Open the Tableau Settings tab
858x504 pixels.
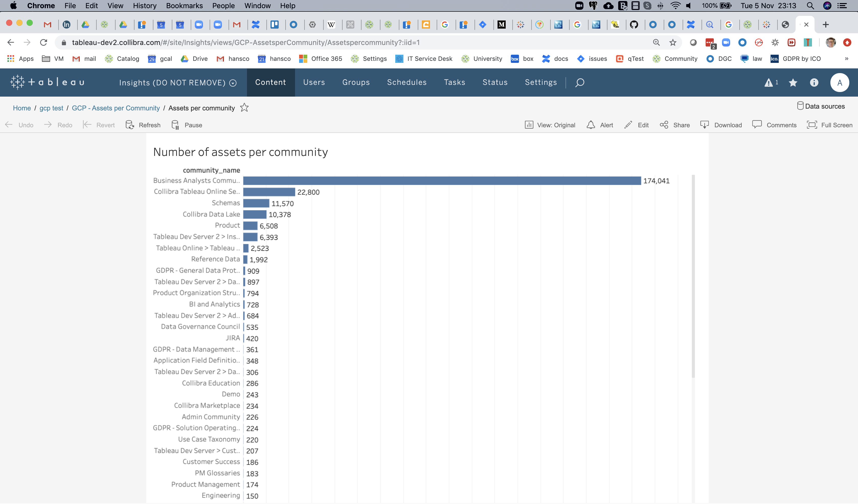point(541,82)
